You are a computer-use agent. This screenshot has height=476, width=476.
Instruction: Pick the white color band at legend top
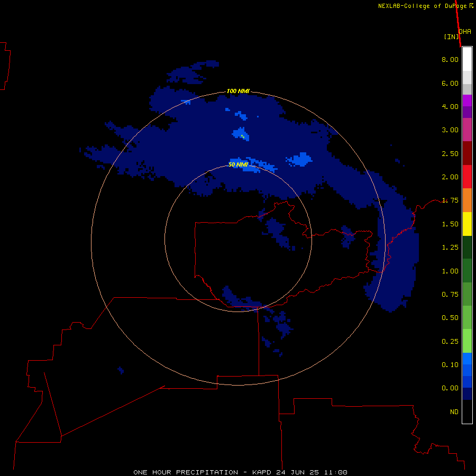click(x=467, y=59)
